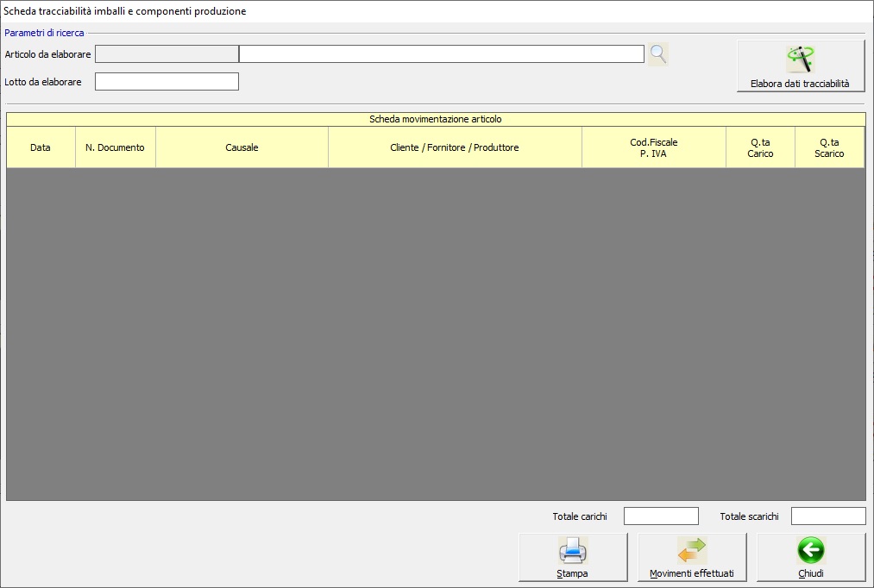Click the Parametri di ricerca heading

coord(44,33)
